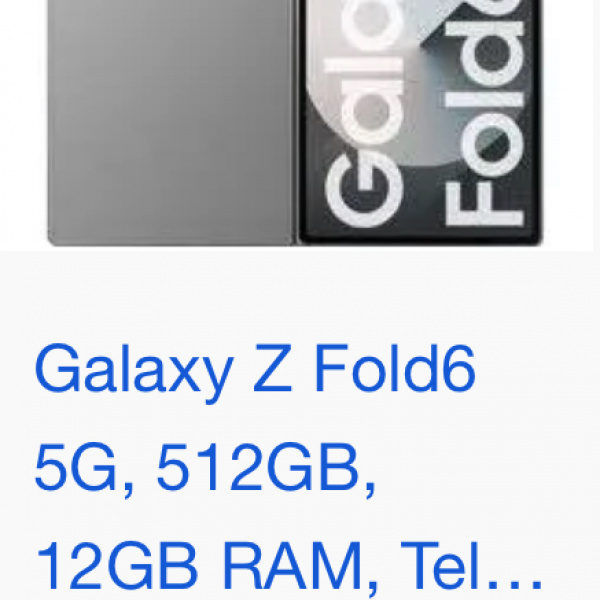Click 'RAM,' in the listing title
The height and width of the screenshot is (600, 600).
tap(301, 568)
